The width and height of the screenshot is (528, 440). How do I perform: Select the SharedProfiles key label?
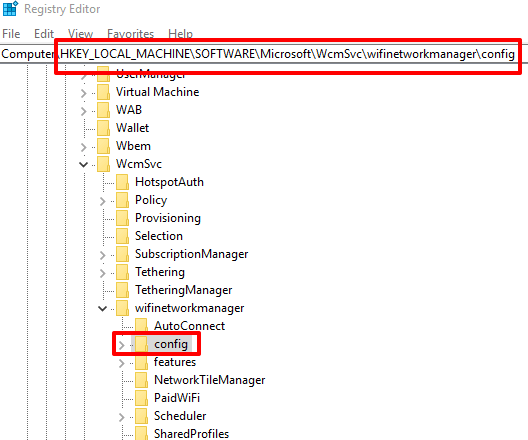[x=191, y=434]
